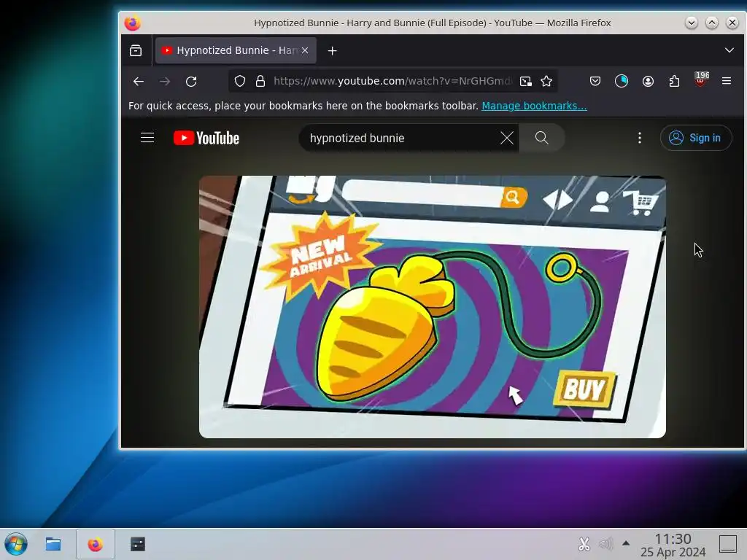Expand hidden system tray icons arrow

coord(626,543)
